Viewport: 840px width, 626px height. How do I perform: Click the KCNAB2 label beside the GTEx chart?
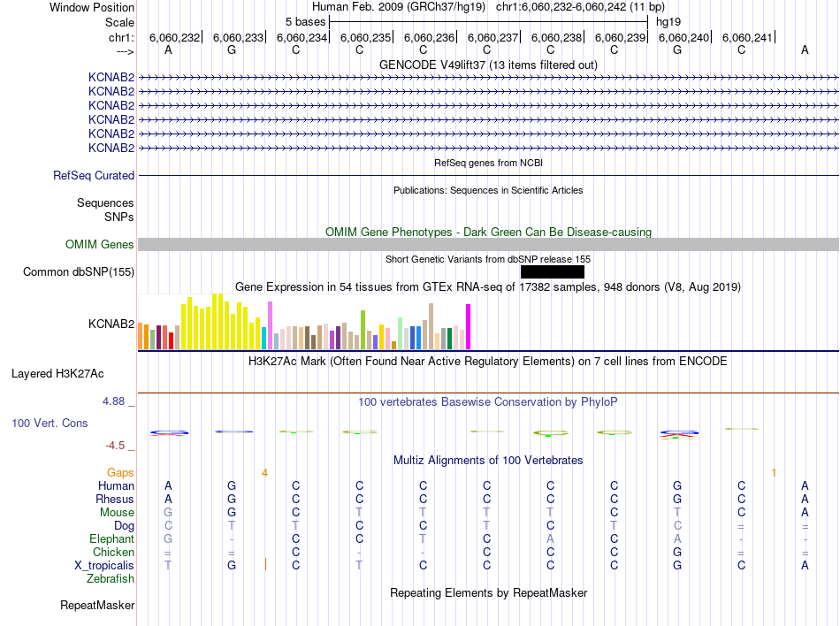tap(111, 324)
